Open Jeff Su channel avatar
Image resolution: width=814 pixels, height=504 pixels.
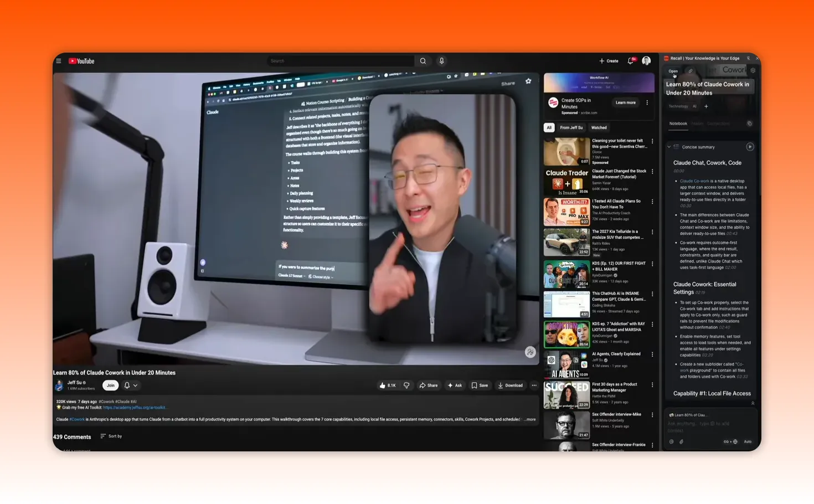point(59,385)
